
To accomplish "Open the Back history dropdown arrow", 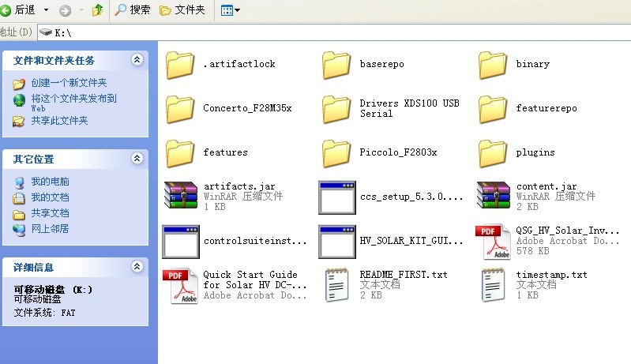I will 47,10.
